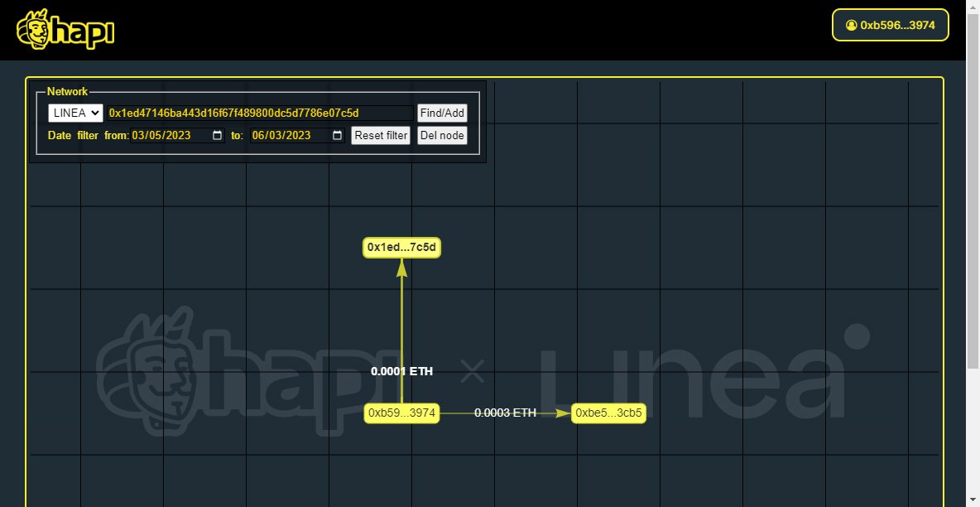
Task: Click the from date field 03/05/2023
Action: tap(177, 135)
